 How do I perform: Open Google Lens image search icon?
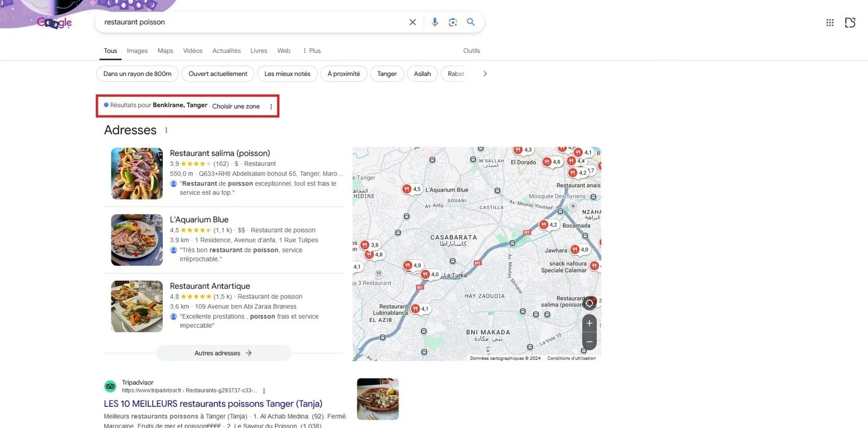[x=453, y=22]
